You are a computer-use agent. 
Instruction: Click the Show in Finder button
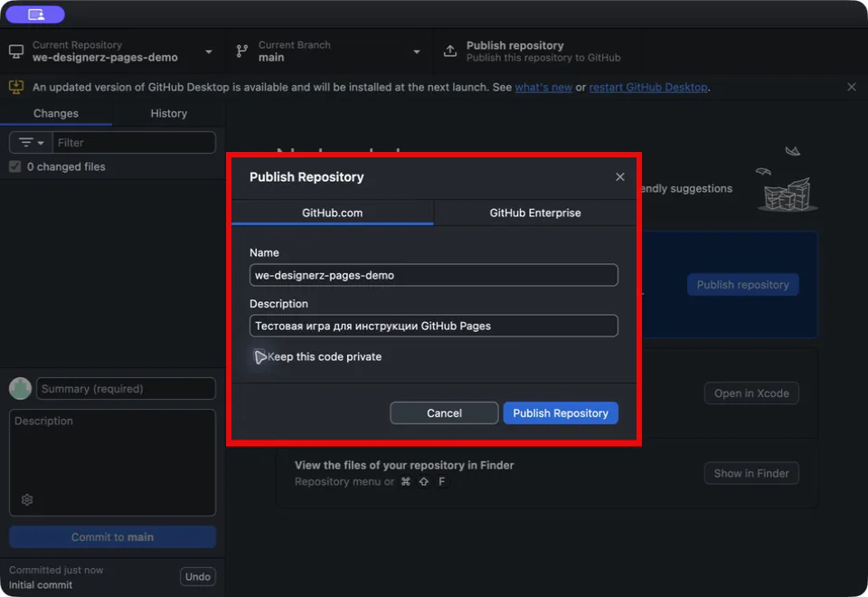pos(750,473)
